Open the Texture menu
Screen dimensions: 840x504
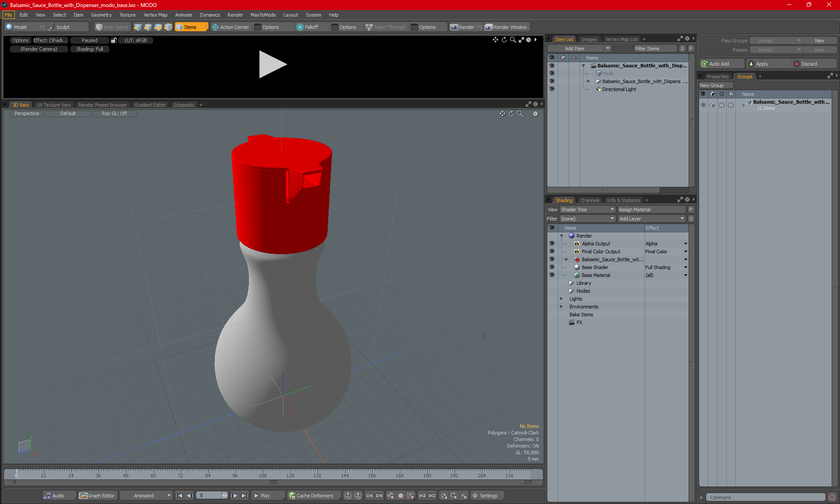click(x=127, y=15)
